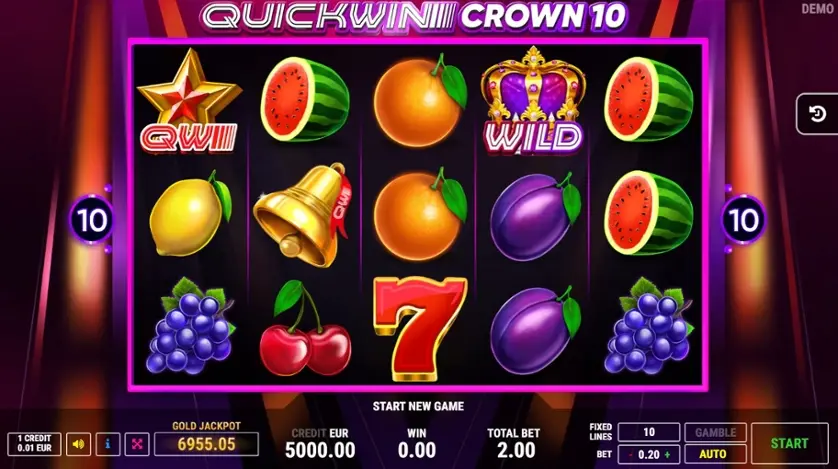Toggle fullscreen with the pink arrows icon
Screen dimensions: 838x469
pos(137,444)
